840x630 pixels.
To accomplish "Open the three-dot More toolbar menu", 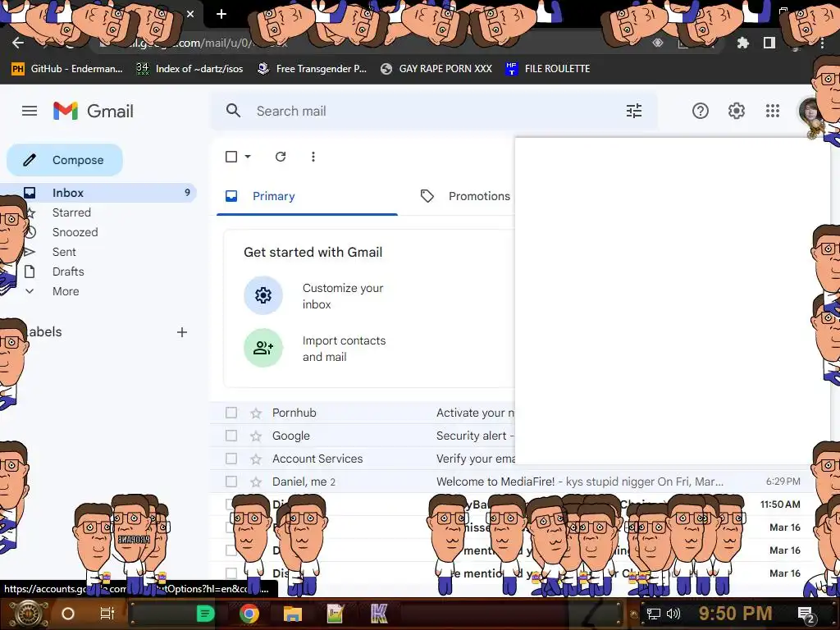I will 313,157.
